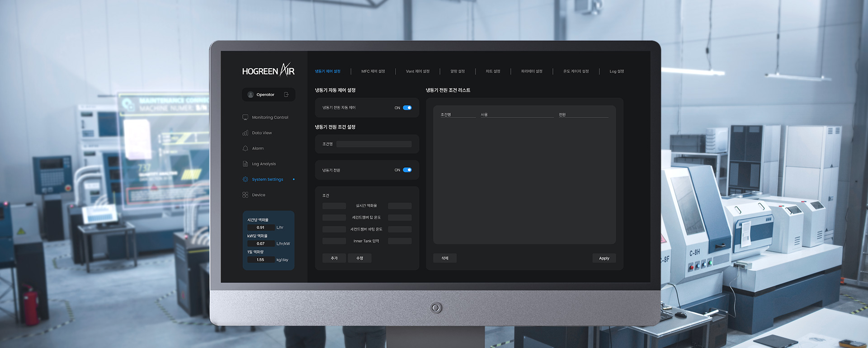
Task: Click the Device grid icon
Action: (x=245, y=195)
